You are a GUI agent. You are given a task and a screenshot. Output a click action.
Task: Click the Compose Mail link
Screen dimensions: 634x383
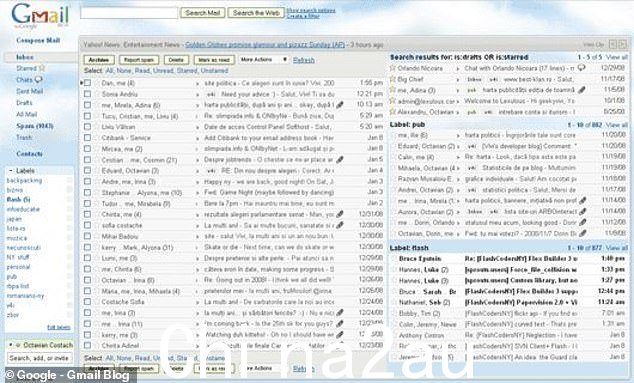(38, 40)
